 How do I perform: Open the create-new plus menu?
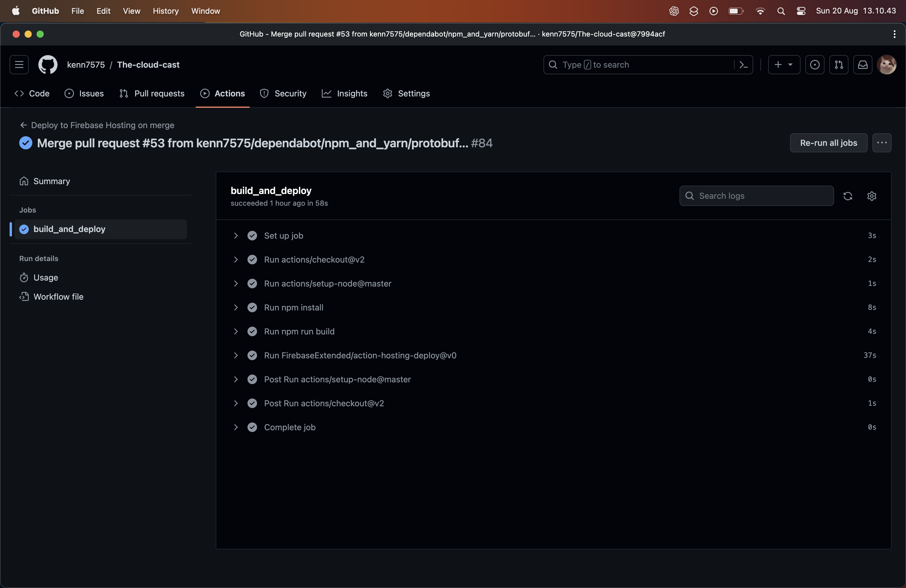(784, 65)
